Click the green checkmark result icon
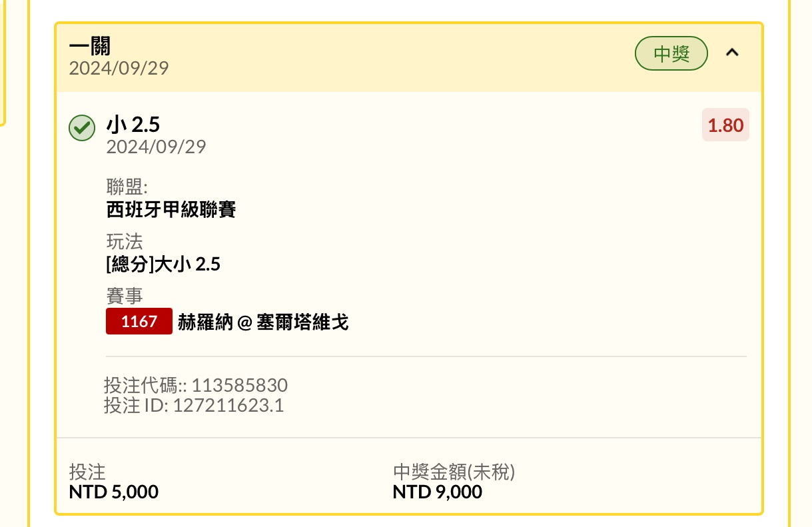812x527 pixels. (x=82, y=128)
